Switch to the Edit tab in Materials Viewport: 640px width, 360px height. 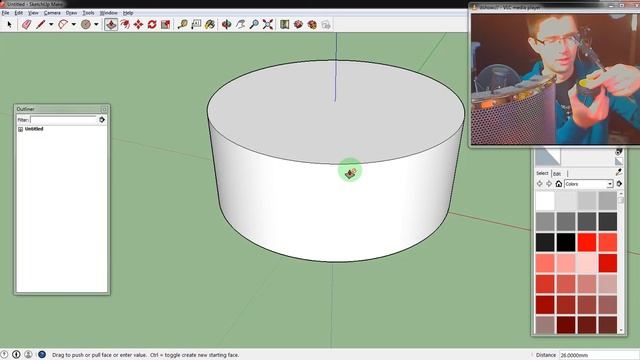557,174
